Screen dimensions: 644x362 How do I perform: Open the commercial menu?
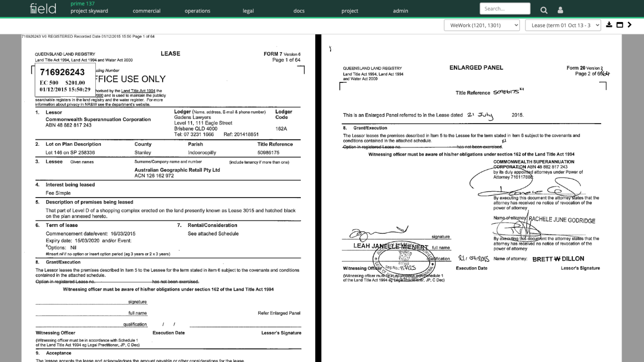[x=147, y=11]
